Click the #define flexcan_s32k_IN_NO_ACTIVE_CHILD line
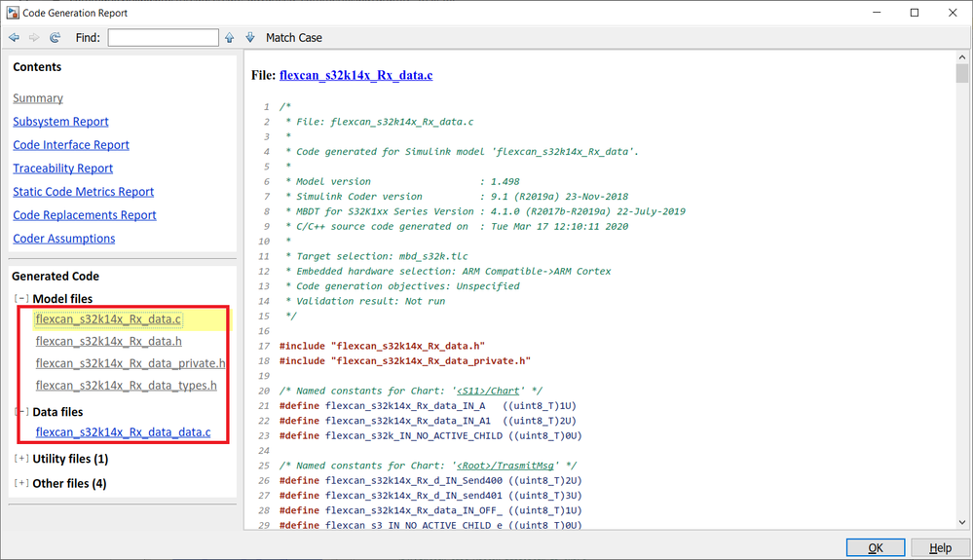This screenshot has width=973, height=560. tap(430, 436)
